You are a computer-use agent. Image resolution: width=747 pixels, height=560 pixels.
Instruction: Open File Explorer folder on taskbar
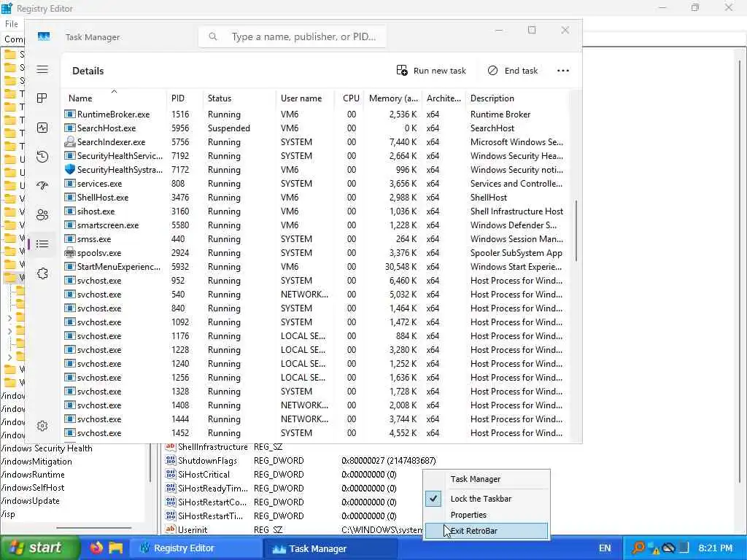click(116, 548)
